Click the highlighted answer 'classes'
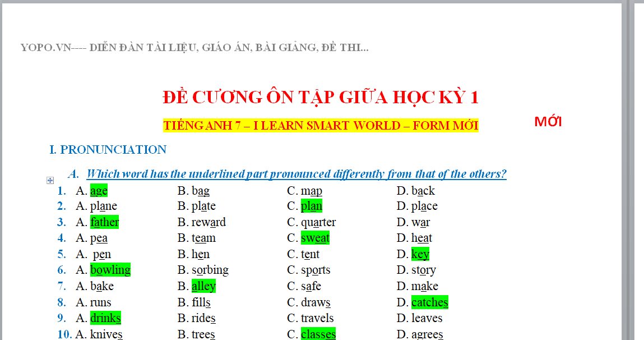The height and width of the screenshot is (340, 644). point(318,334)
